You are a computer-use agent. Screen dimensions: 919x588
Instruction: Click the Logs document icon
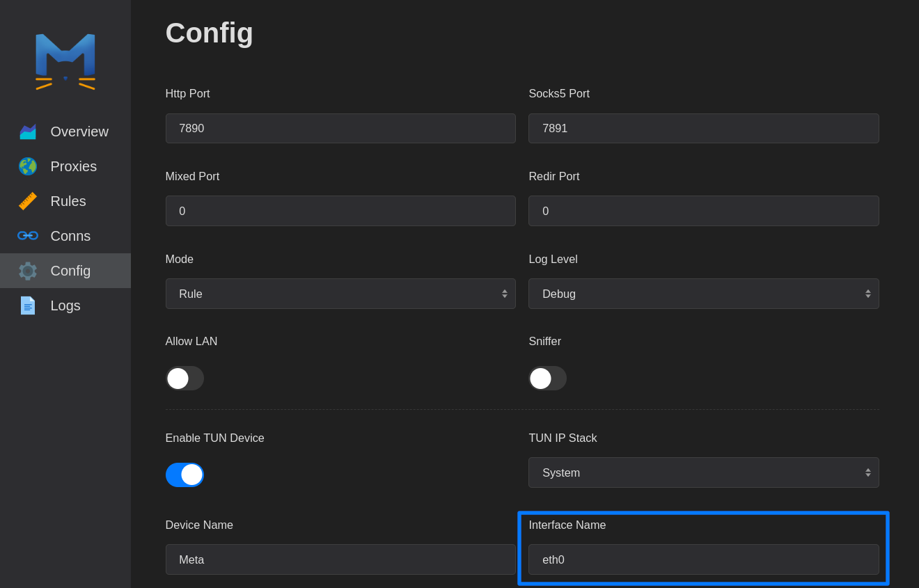28,305
